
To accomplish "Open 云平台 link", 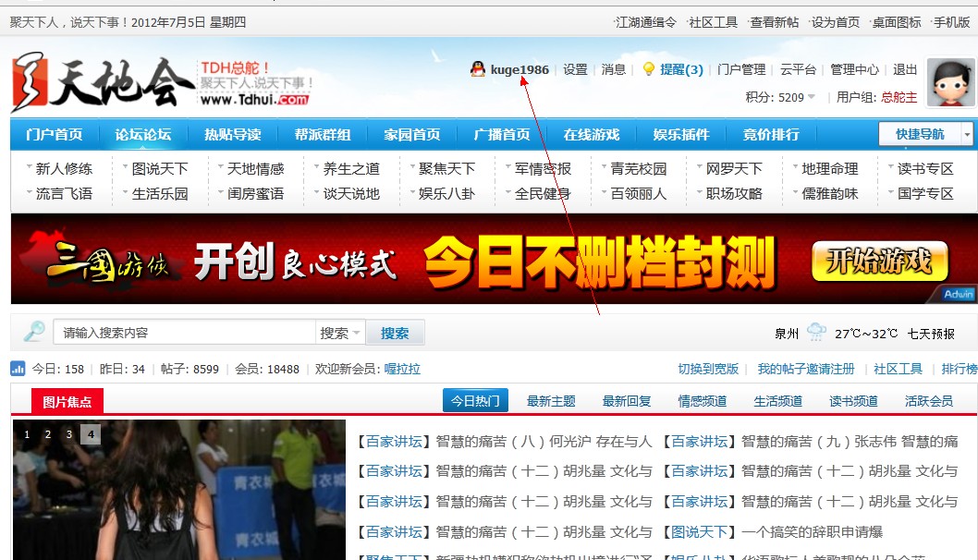I will pos(798,69).
